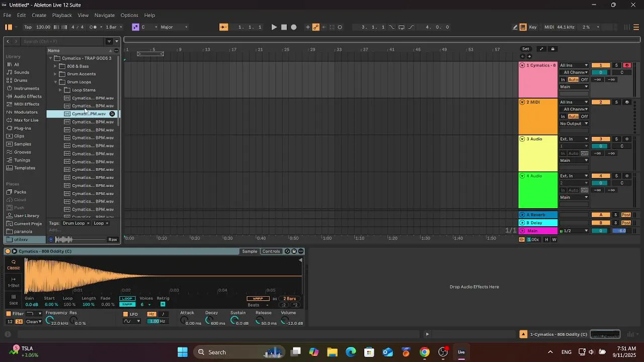Click the Stop button in transport
Viewport: 644px width, 362px height.
[x=284, y=27]
